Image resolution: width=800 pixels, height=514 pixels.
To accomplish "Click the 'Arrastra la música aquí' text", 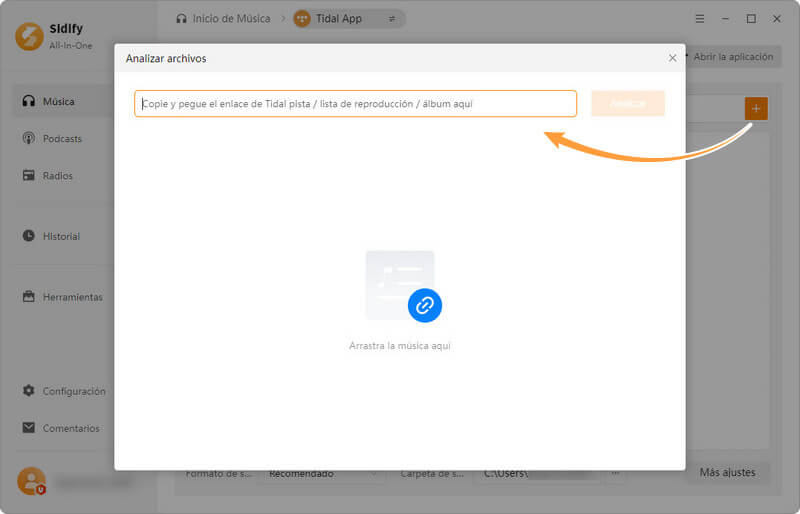I will click(400, 346).
